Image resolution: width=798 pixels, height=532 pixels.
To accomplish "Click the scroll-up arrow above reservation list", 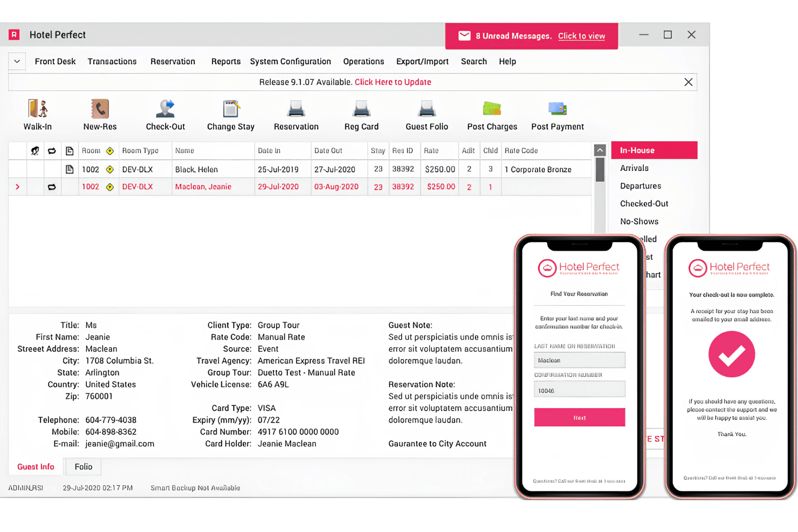I will pyautogui.click(x=600, y=150).
